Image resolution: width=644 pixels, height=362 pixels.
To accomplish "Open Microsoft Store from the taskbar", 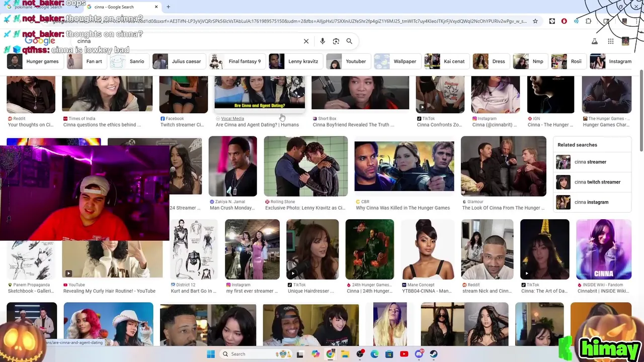I will [x=389, y=354].
